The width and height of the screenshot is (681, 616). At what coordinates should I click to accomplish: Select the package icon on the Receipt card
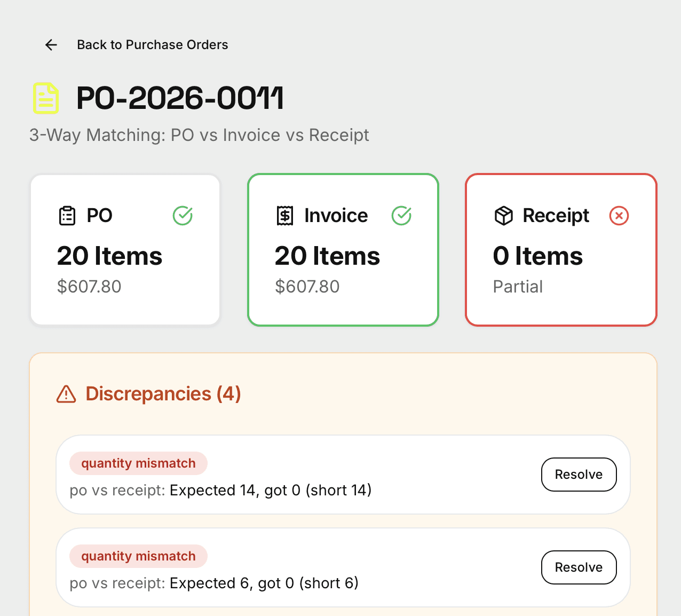coord(503,216)
